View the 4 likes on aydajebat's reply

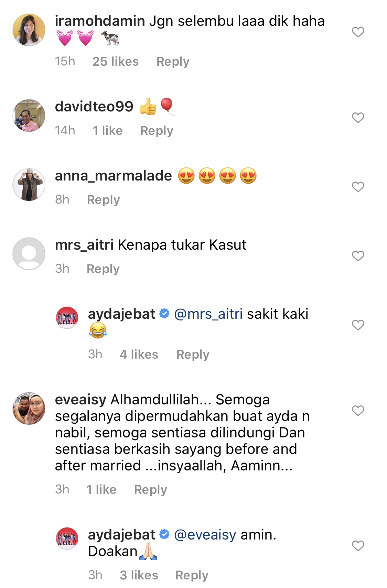tap(139, 355)
